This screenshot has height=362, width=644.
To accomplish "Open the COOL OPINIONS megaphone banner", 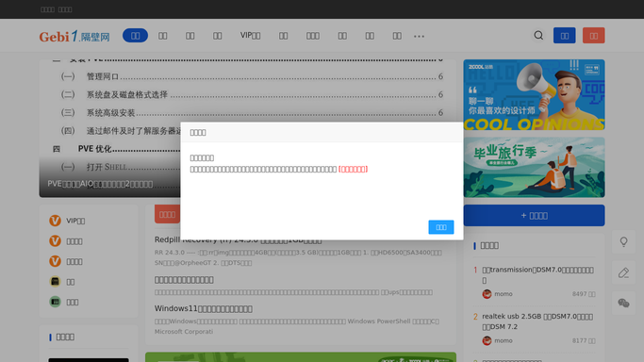I will 534,95.
